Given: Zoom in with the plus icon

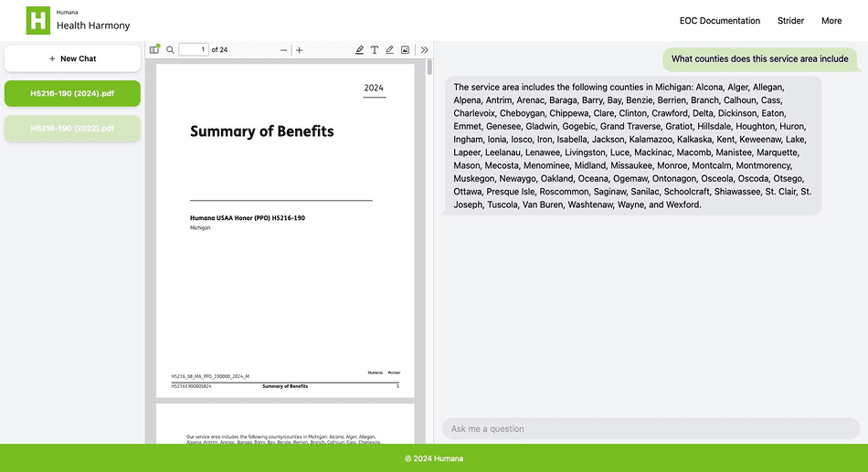Looking at the screenshot, I should [300, 50].
